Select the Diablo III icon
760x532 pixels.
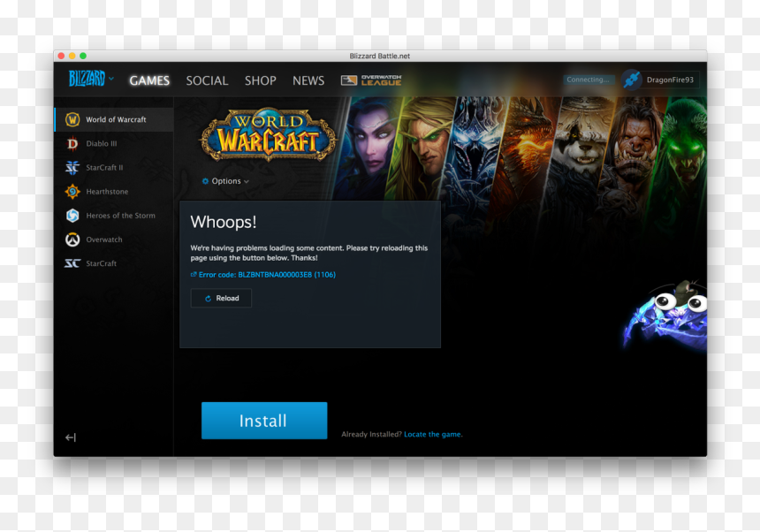pos(72,143)
